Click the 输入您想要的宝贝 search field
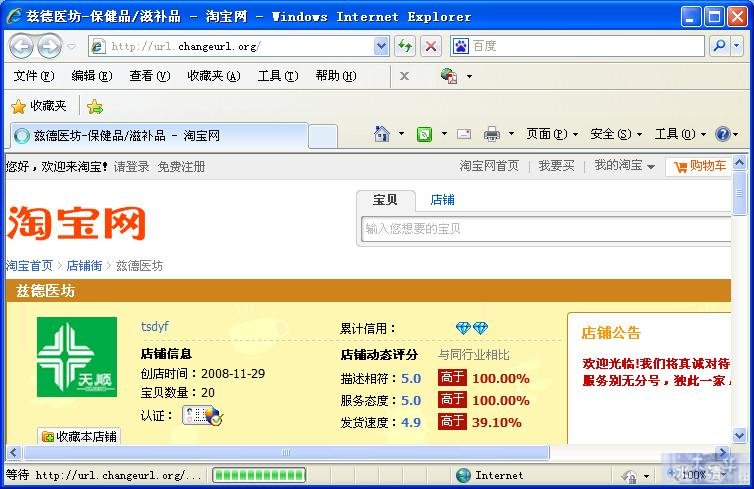The height and width of the screenshot is (489, 754). pos(546,229)
